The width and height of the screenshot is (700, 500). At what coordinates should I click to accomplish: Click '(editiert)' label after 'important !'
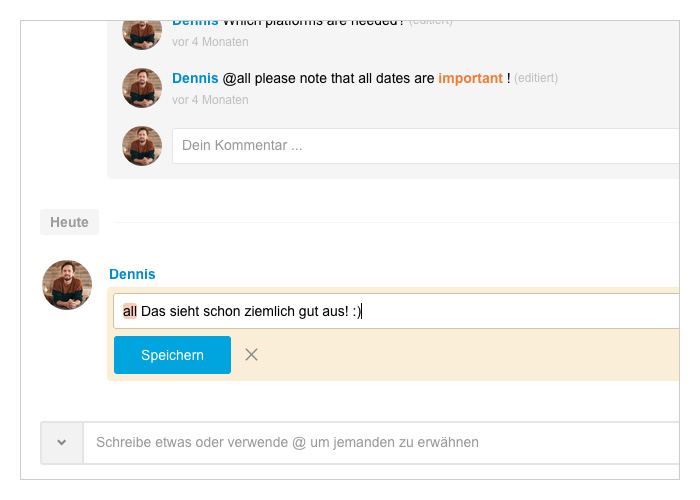[536, 78]
